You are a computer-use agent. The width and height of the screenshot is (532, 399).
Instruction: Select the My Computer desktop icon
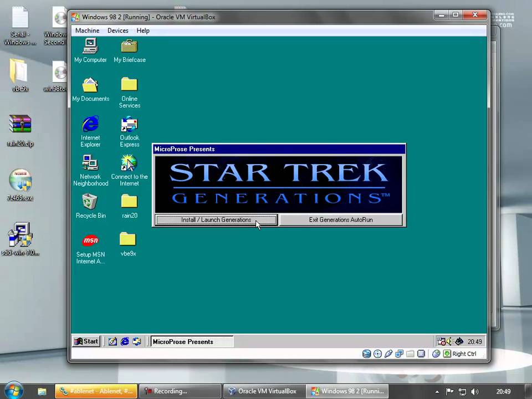(90, 50)
